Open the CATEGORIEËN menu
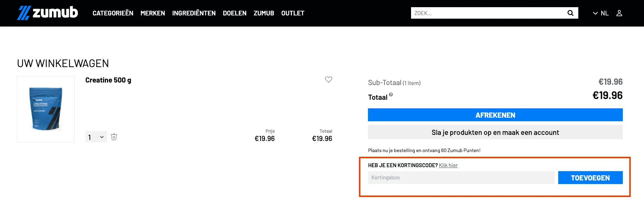 click(113, 13)
